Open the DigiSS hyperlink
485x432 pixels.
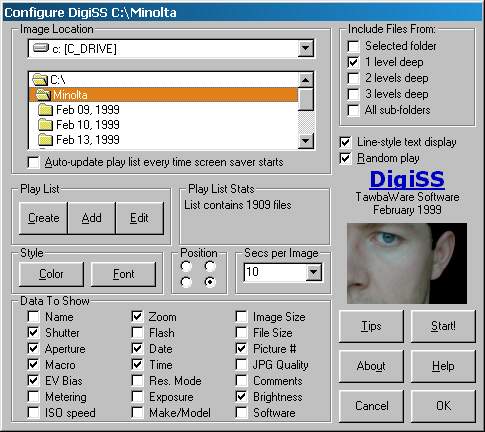(407, 179)
